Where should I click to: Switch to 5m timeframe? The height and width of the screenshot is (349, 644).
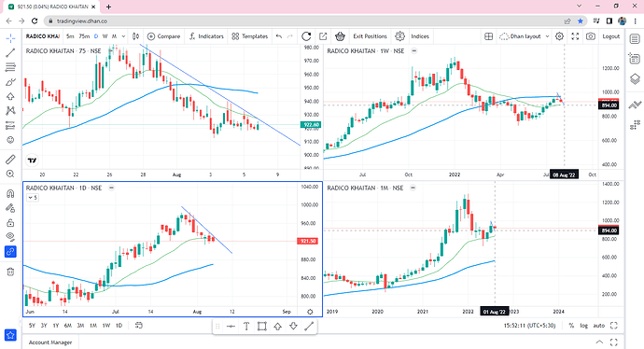[x=70, y=36]
